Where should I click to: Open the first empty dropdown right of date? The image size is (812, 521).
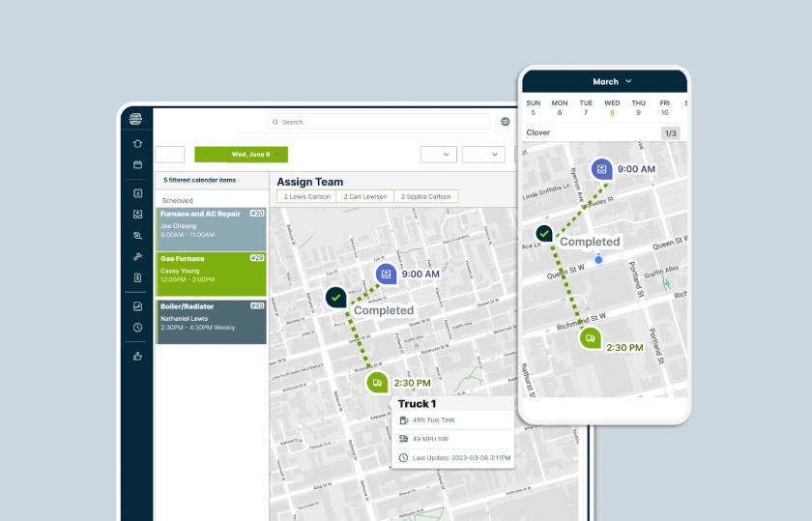click(438, 155)
